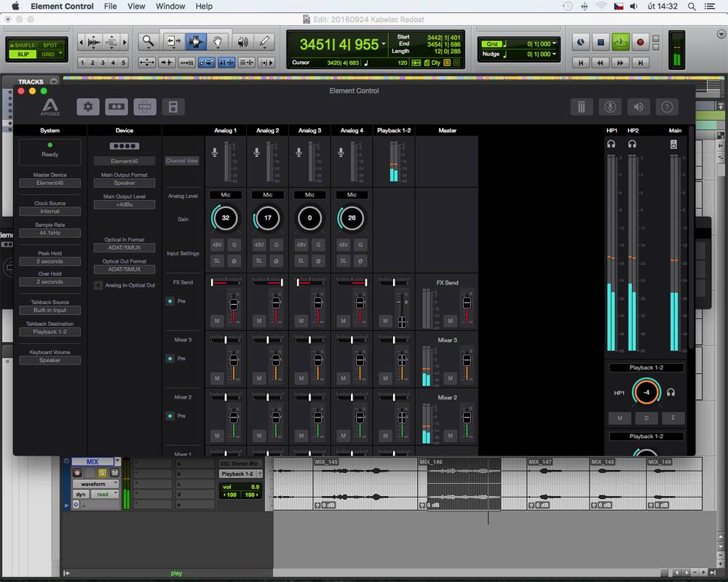Record-enable the MIX track

click(78, 472)
